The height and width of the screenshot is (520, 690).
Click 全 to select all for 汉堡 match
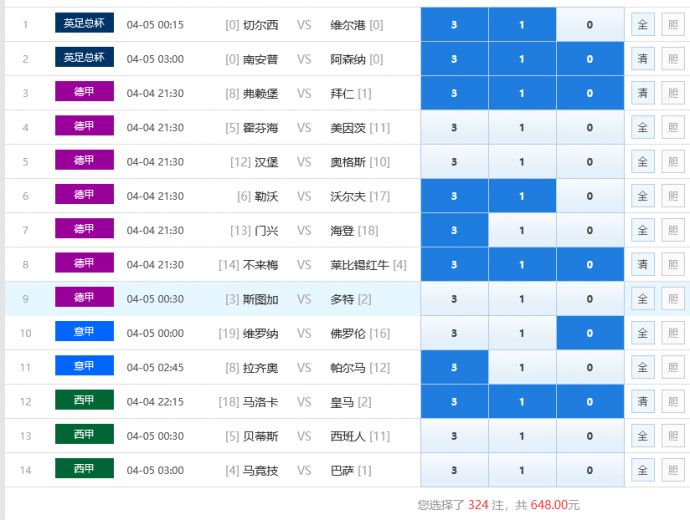click(642, 162)
